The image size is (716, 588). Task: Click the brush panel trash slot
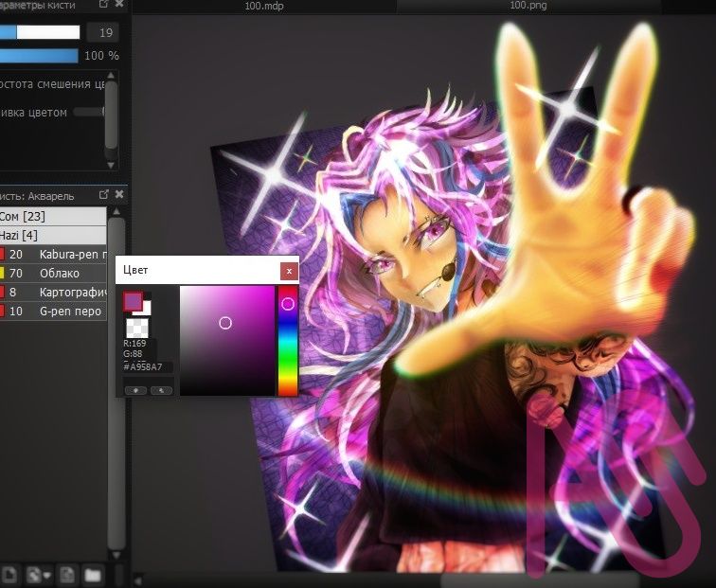119,575
